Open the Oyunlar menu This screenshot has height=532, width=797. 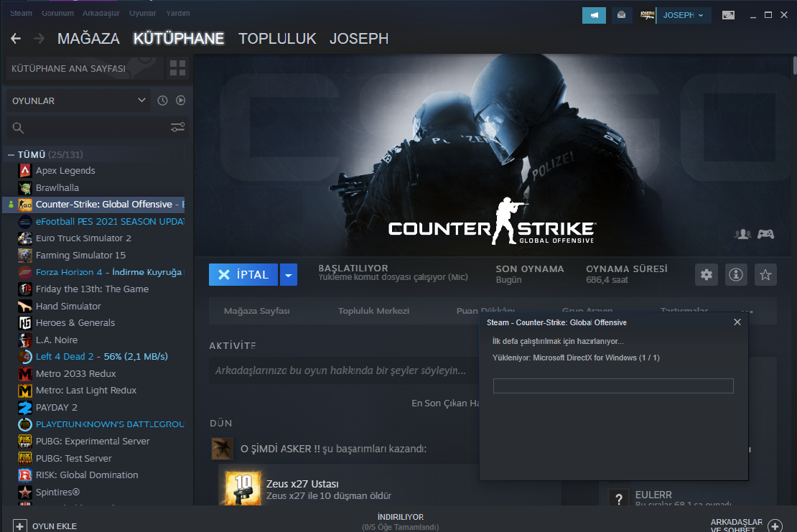143,13
